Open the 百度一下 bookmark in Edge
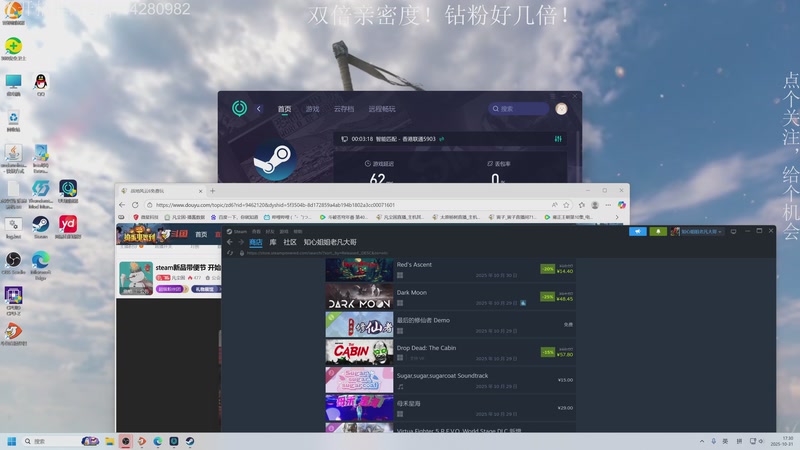The height and width of the screenshot is (450, 800). click(x=235, y=217)
